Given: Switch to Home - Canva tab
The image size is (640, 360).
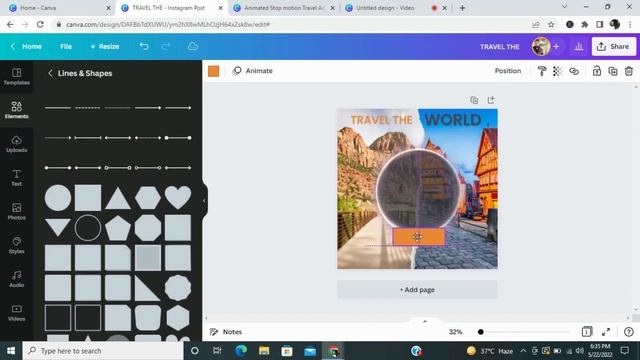Looking at the screenshot, I should point(59,8).
